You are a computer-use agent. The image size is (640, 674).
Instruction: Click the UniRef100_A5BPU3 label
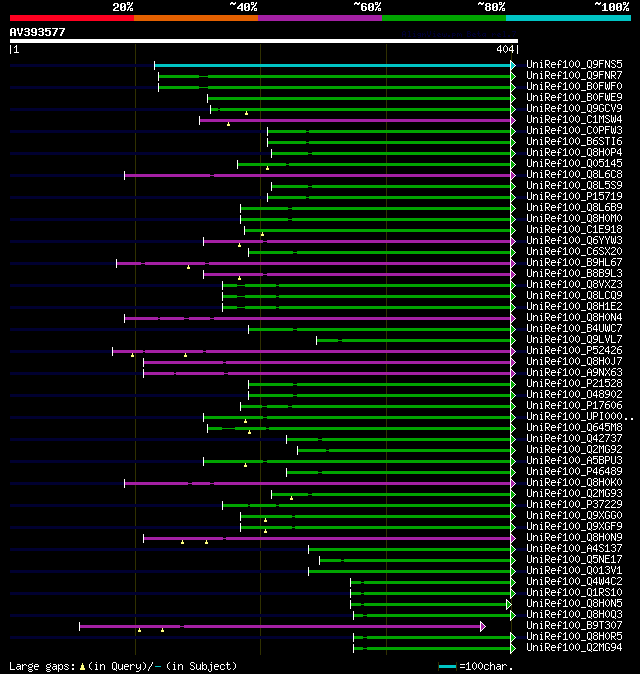pyautogui.click(x=574, y=461)
